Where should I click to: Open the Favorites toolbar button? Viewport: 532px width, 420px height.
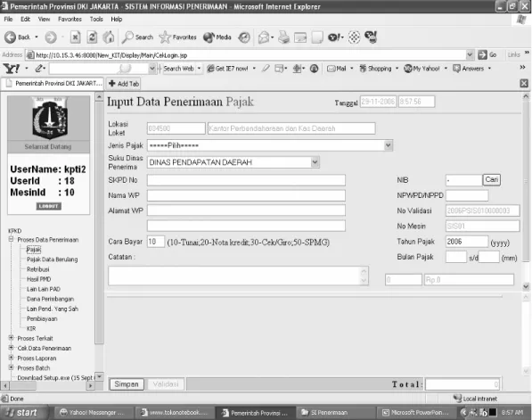tap(178, 37)
